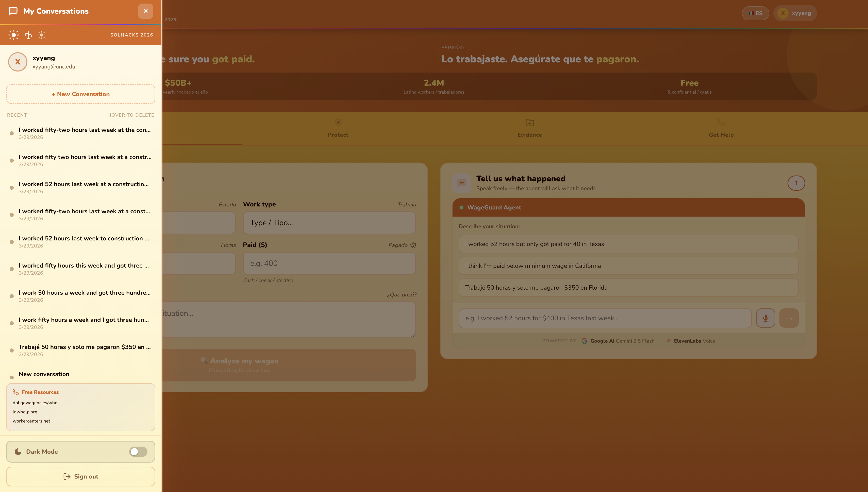Click the large sun icon in sidebar header

(x=13, y=35)
